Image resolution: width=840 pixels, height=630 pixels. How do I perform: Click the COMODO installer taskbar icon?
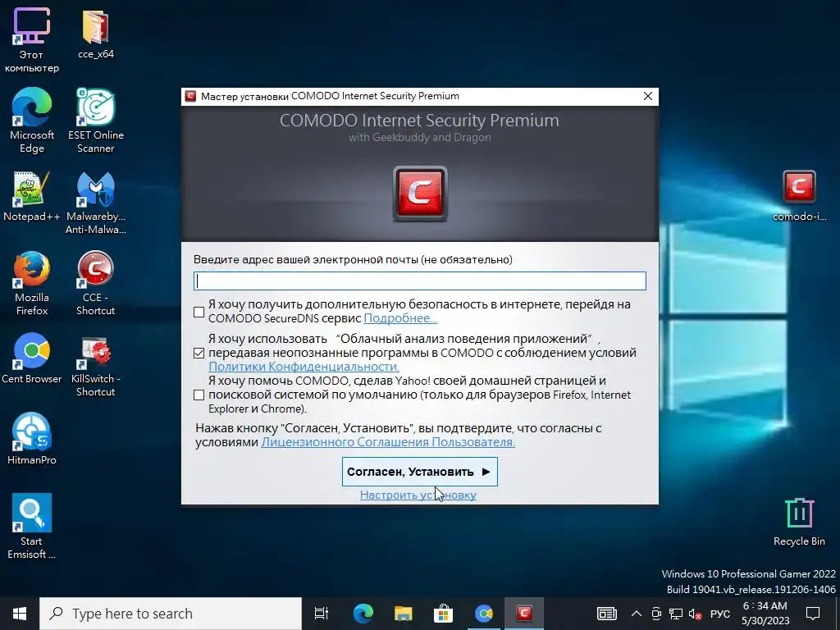coord(523,614)
